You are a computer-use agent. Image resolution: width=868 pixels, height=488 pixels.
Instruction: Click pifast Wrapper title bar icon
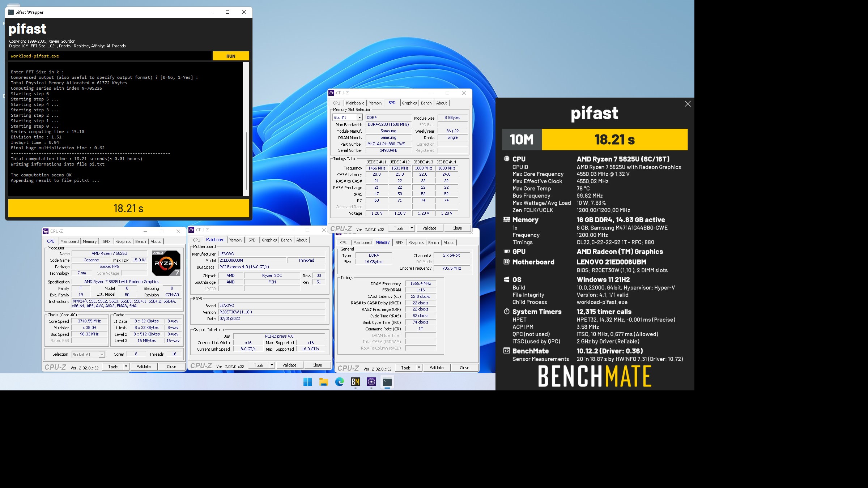click(11, 12)
